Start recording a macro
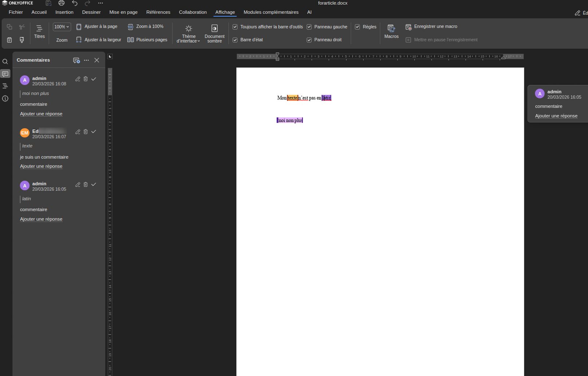This screenshot has height=376, width=588. tap(431, 26)
